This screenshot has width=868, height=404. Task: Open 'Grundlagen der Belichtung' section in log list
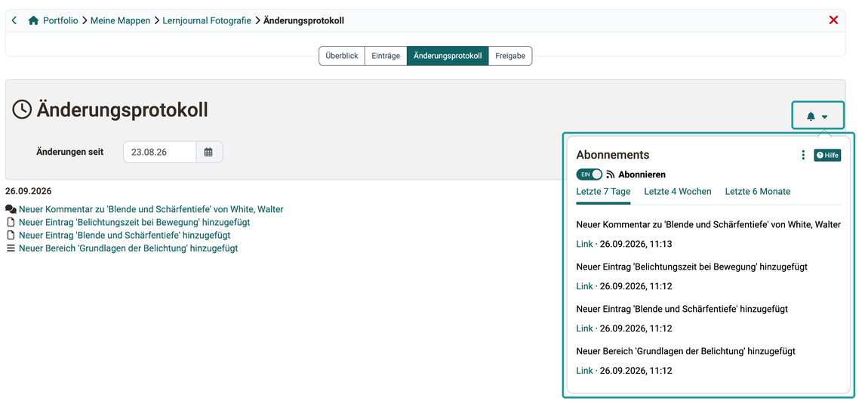[128, 248]
